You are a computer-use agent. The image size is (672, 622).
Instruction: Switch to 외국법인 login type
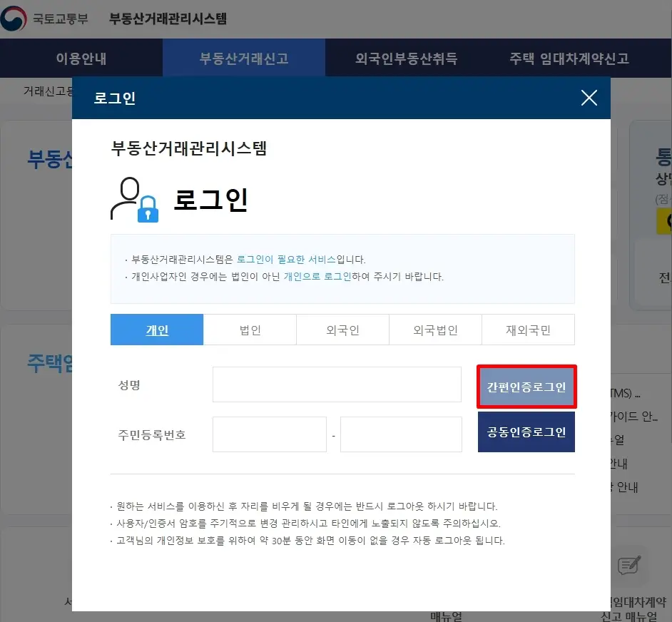[434, 330]
